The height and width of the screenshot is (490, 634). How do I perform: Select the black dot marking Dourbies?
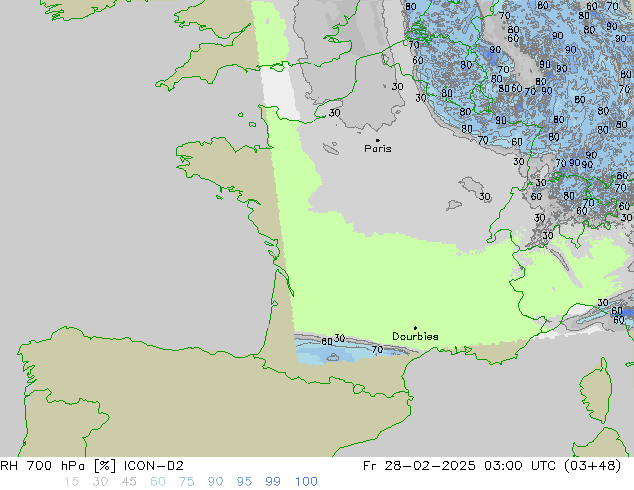(x=415, y=328)
